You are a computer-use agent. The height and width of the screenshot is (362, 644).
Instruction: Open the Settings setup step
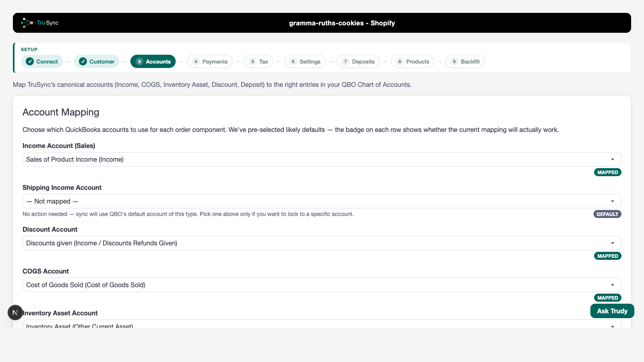coord(305,62)
